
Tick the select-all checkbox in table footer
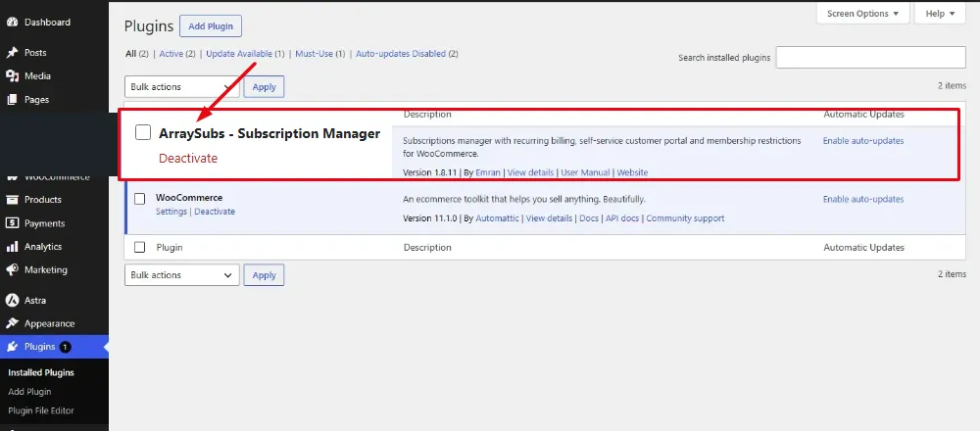pos(140,248)
